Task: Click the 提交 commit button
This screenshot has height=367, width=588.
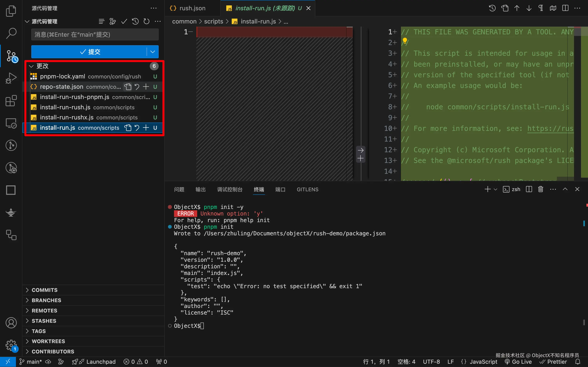Action: tap(89, 52)
